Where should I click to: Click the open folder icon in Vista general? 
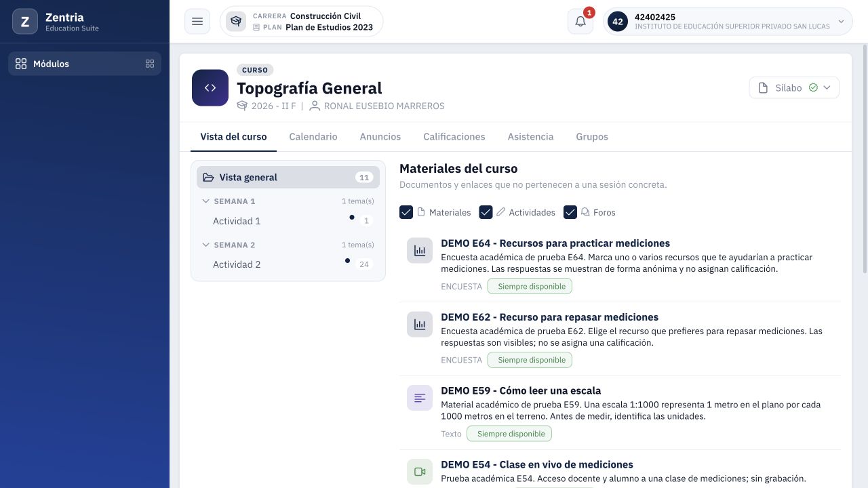tap(208, 178)
